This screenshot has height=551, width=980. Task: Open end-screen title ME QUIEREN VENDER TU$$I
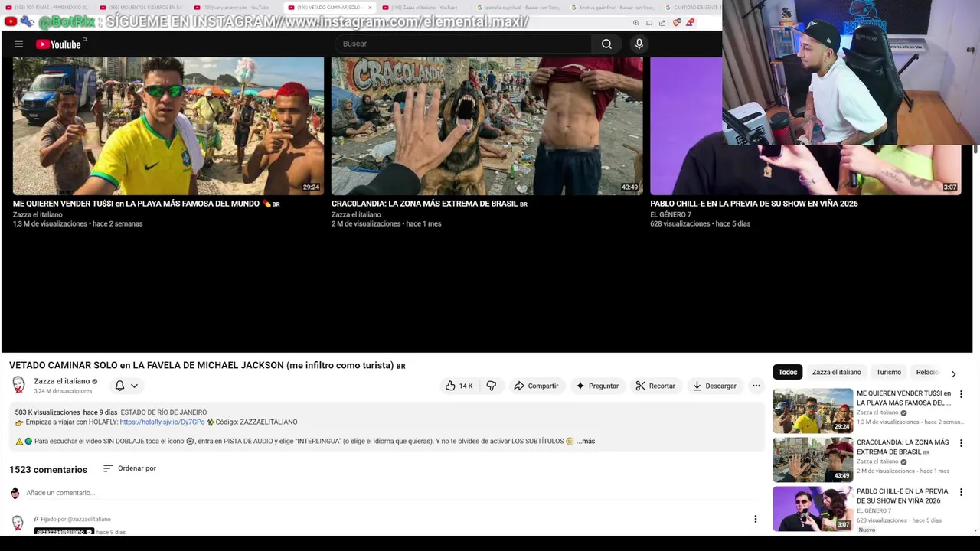click(146, 204)
